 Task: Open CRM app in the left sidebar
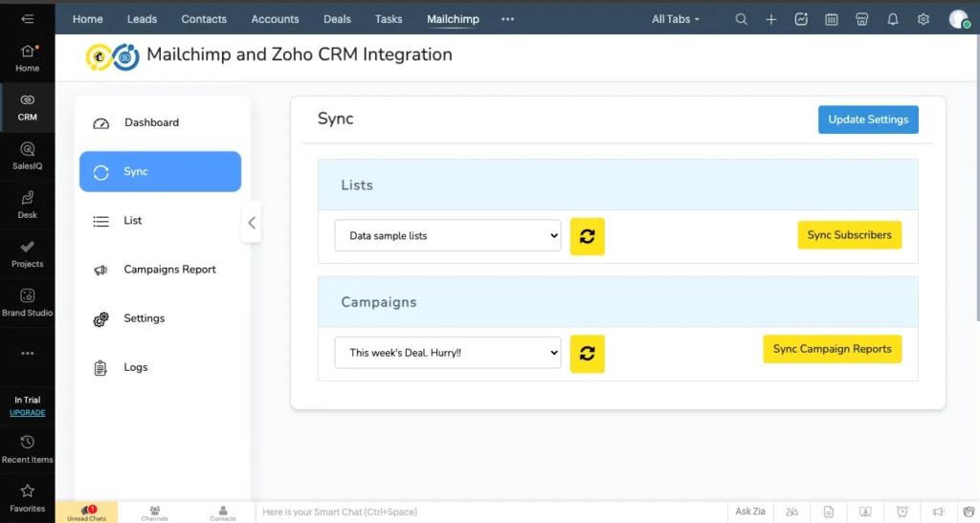[28, 107]
